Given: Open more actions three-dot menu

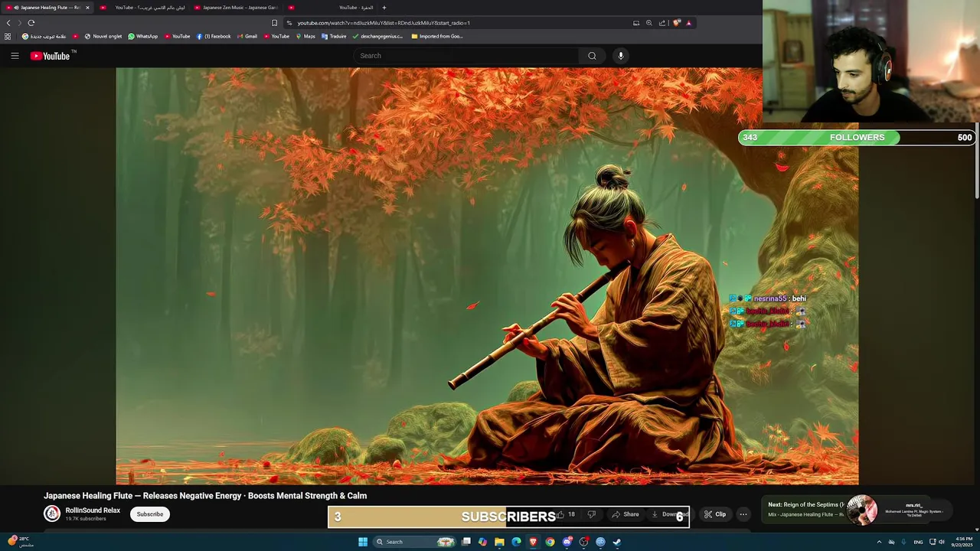Looking at the screenshot, I should point(743,514).
